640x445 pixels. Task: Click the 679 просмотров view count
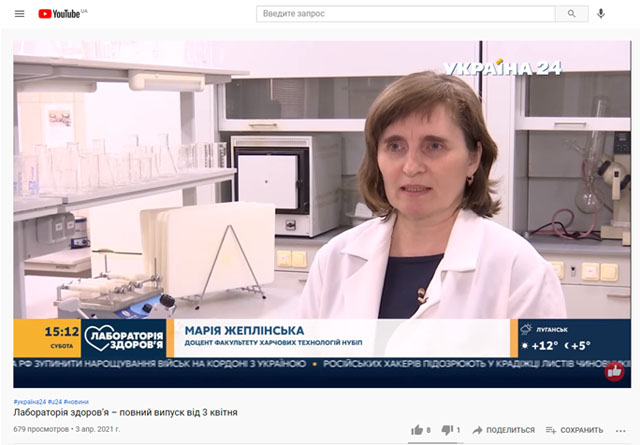point(41,429)
